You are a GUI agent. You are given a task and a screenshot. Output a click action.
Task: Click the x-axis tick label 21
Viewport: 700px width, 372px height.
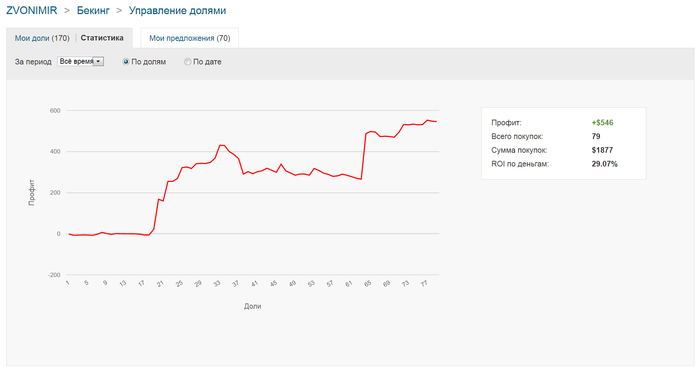tap(160, 283)
